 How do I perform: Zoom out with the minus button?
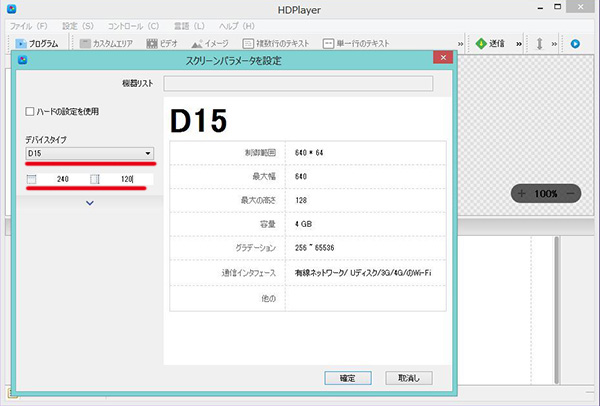pyautogui.click(x=570, y=194)
